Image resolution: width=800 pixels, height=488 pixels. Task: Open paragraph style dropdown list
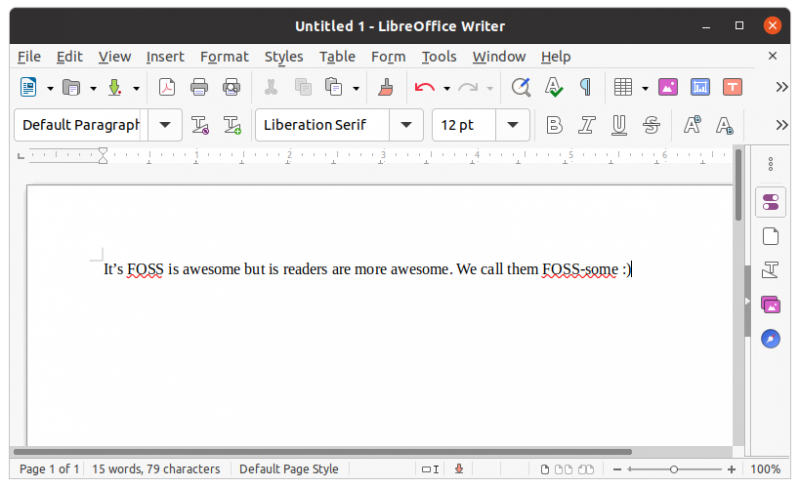165,125
